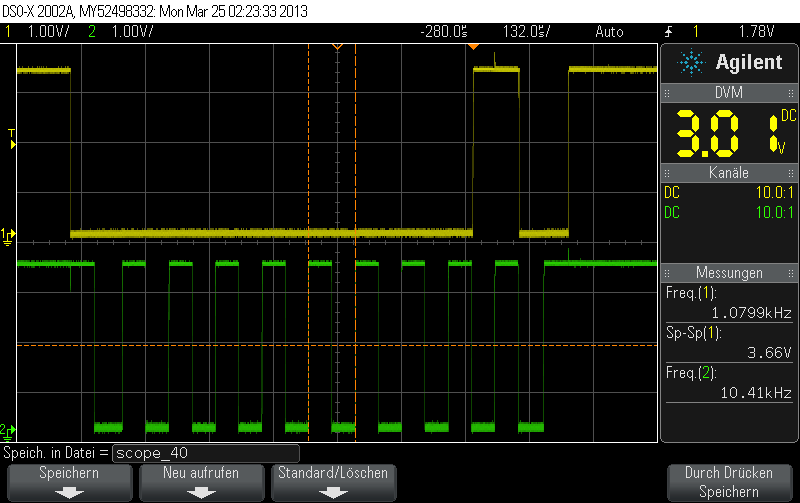Click the -280.0 delay time readout
Viewport: 800px width, 503px height.
pos(444,32)
